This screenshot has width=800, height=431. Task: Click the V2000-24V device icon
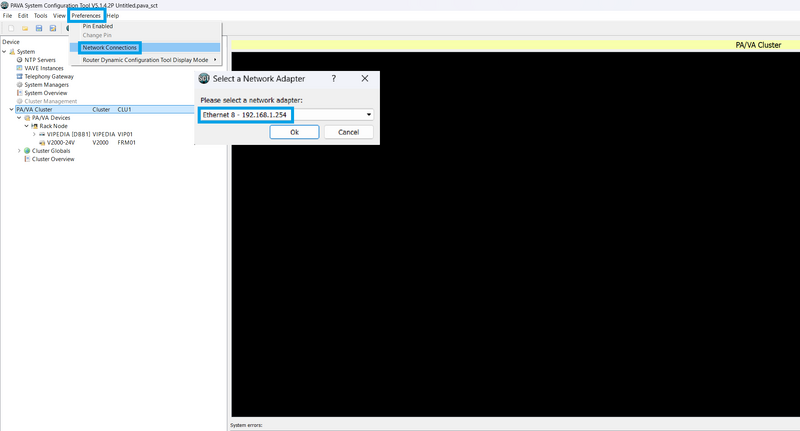[42, 143]
